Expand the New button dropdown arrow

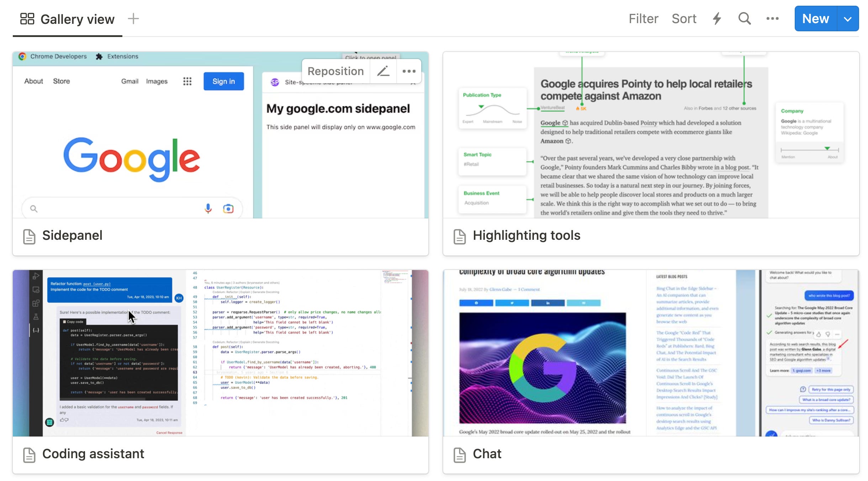coord(848,19)
